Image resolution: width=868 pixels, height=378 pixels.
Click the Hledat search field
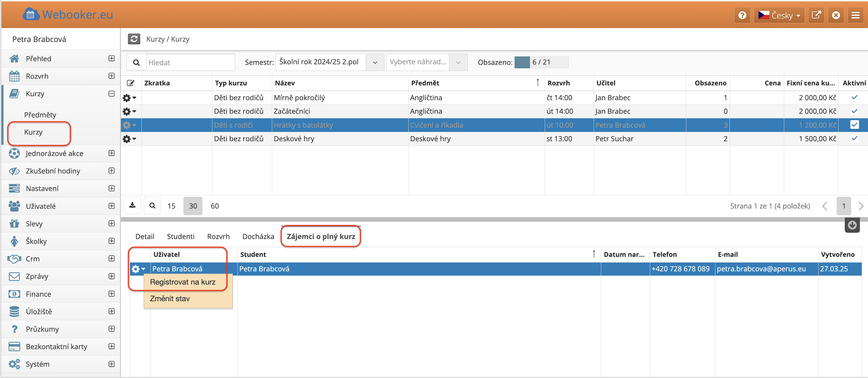[x=190, y=63]
